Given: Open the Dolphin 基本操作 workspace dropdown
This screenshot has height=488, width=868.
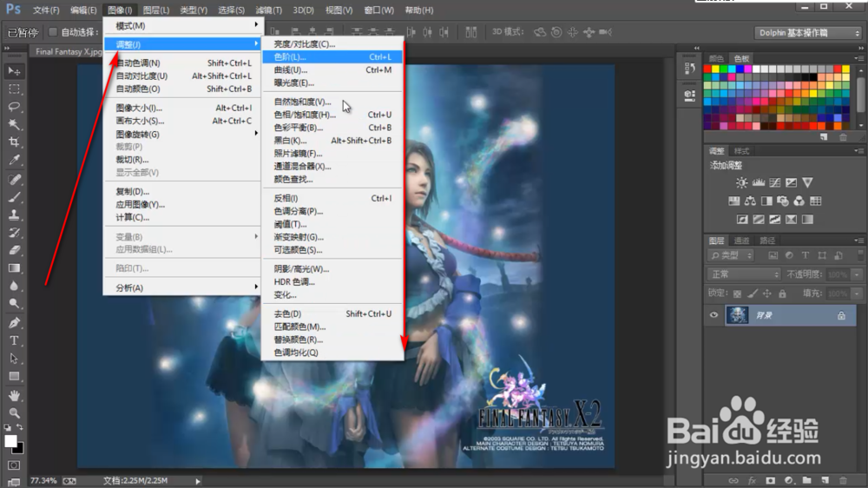Looking at the screenshot, I should point(809,33).
